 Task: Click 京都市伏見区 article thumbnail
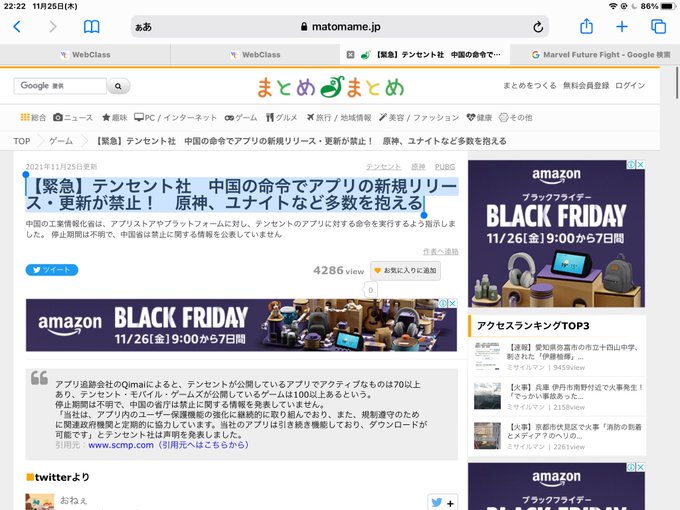(487, 435)
